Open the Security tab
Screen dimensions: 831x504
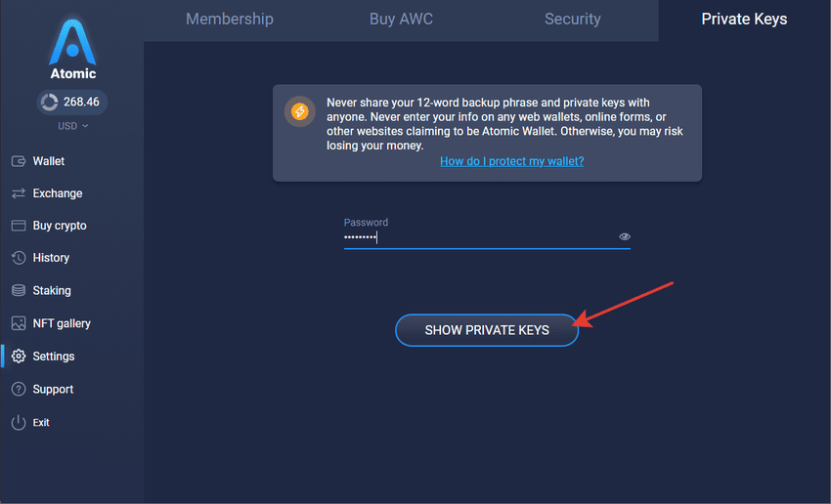[x=572, y=20]
